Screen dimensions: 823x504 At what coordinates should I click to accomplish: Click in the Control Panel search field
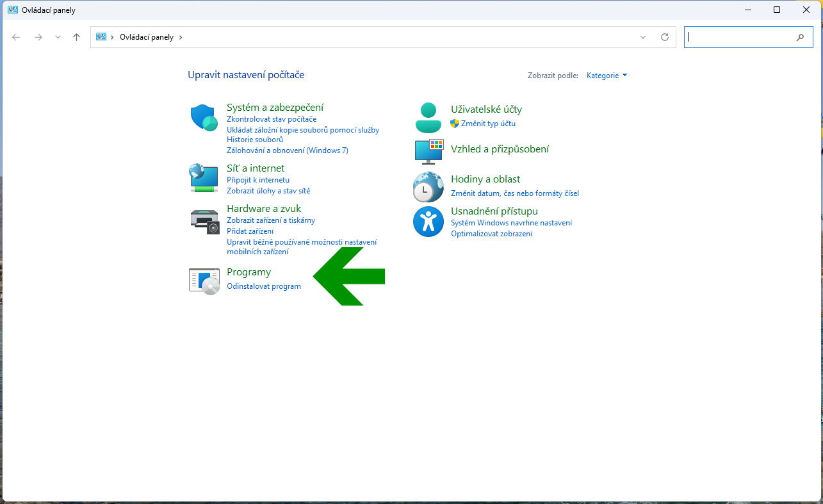(740, 37)
